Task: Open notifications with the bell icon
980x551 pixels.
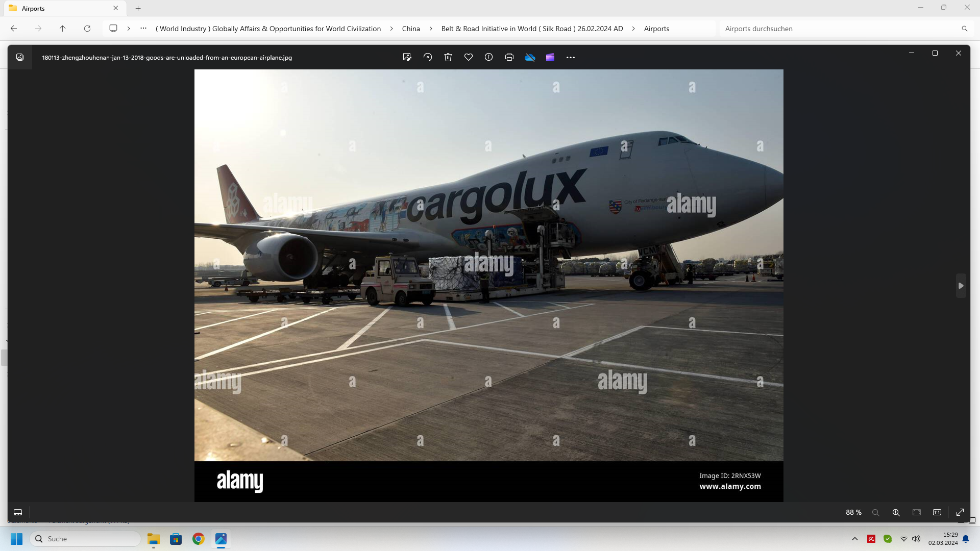Action: point(966,539)
